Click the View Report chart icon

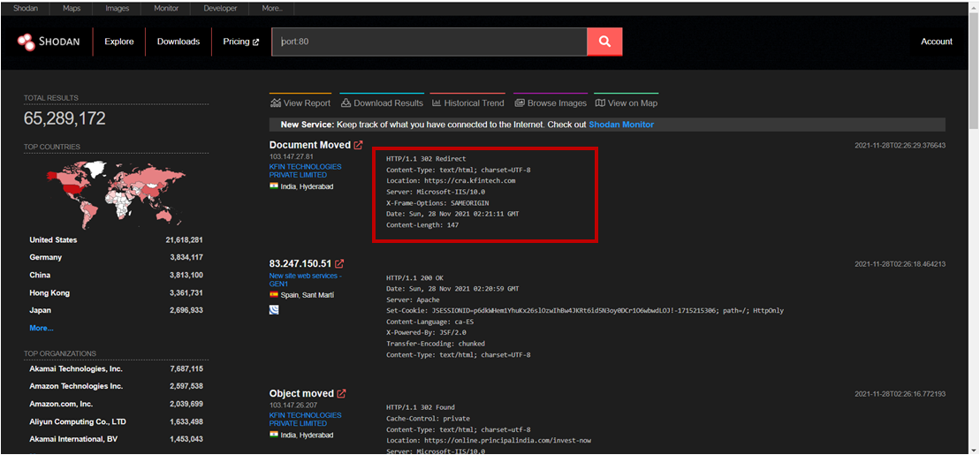pyautogui.click(x=276, y=103)
